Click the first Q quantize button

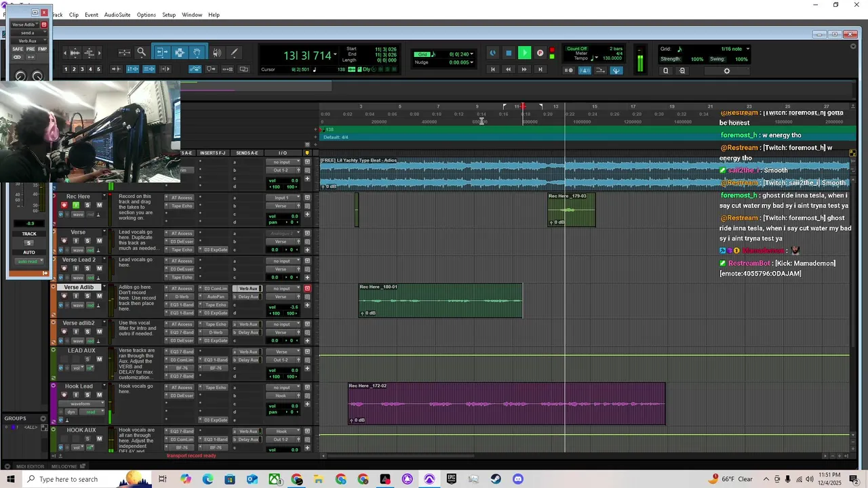click(x=665, y=70)
